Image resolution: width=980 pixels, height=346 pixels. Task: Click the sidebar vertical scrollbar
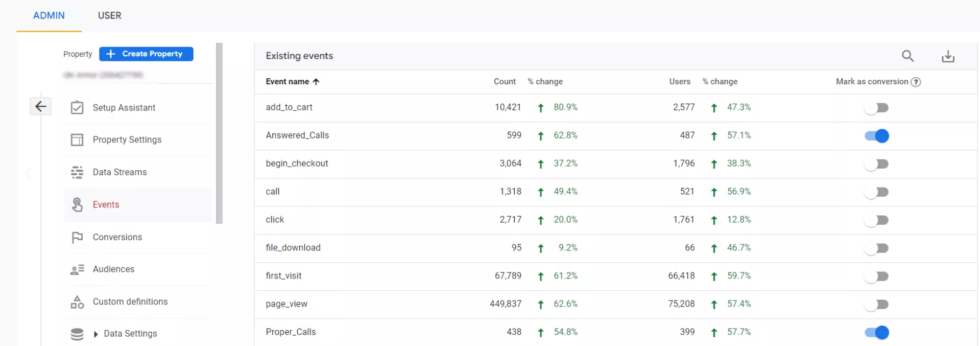[x=220, y=133]
